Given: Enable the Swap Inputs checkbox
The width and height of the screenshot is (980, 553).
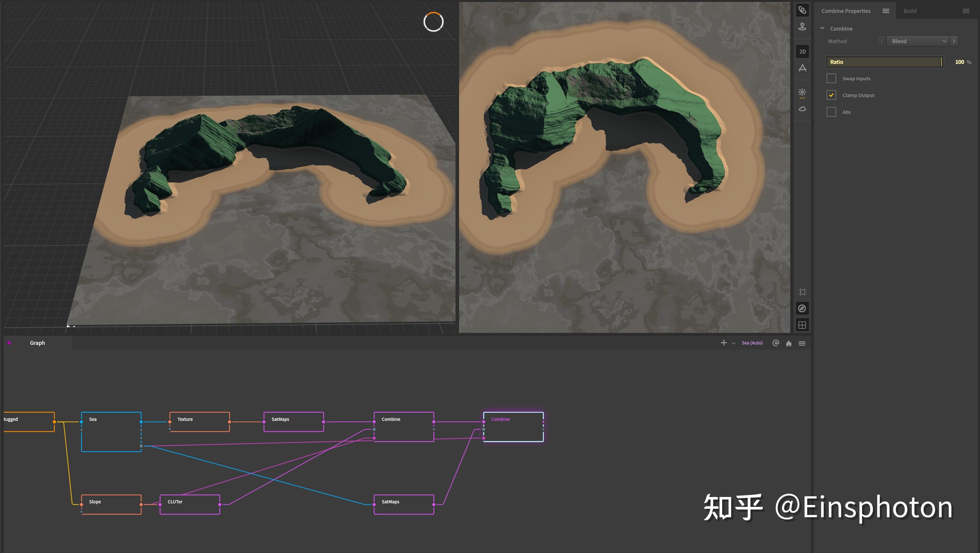Looking at the screenshot, I should pyautogui.click(x=831, y=79).
